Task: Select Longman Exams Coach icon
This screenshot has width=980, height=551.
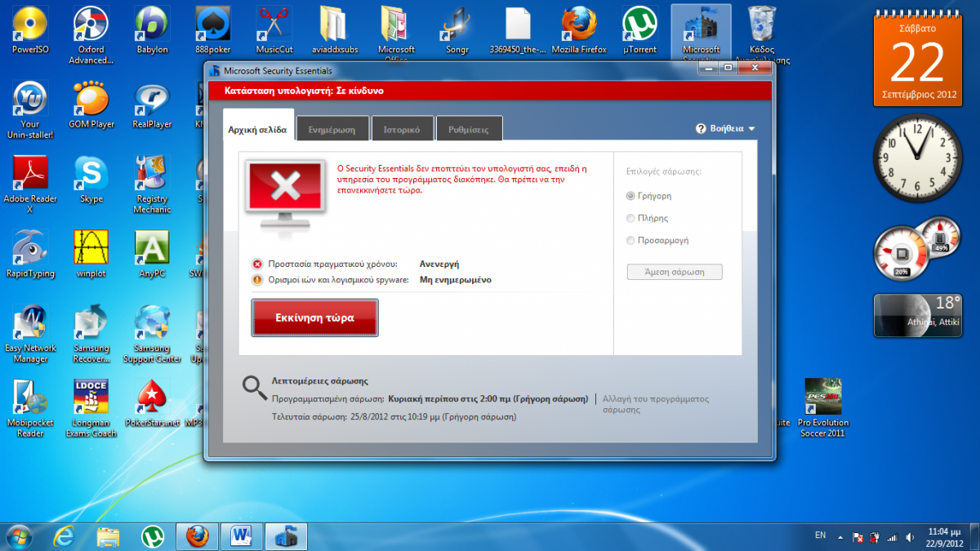Action: tap(91, 409)
